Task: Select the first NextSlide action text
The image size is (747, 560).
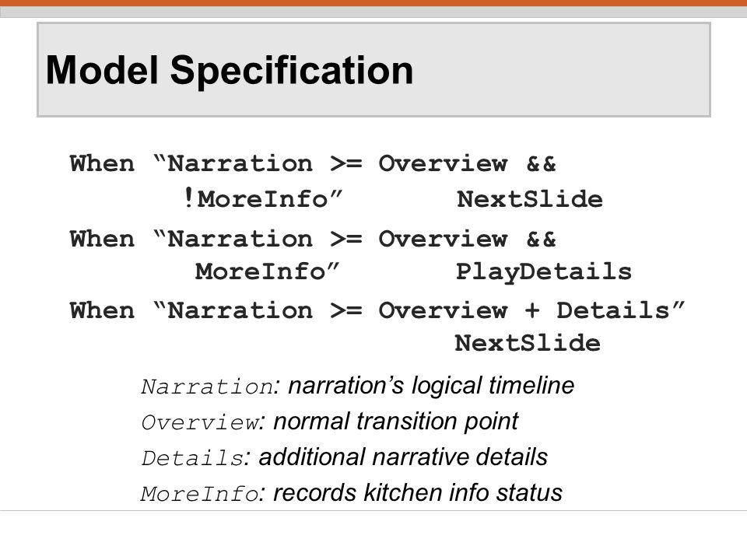Action: (530, 199)
